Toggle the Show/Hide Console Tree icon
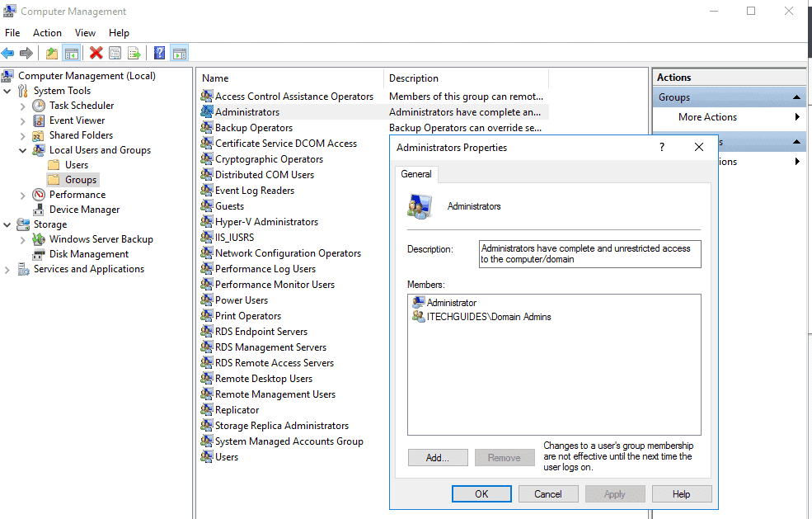 coord(72,52)
